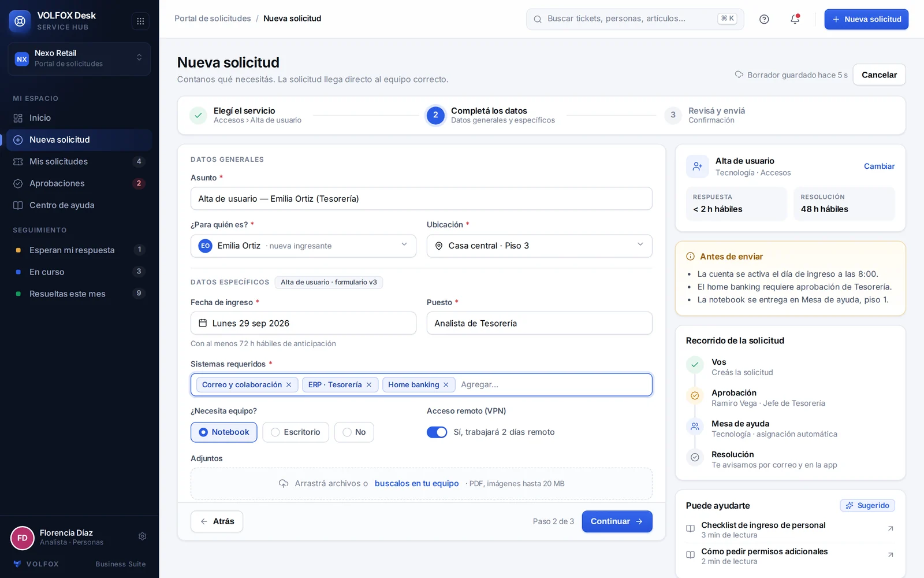Click the Sugerido badge

click(x=867, y=506)
